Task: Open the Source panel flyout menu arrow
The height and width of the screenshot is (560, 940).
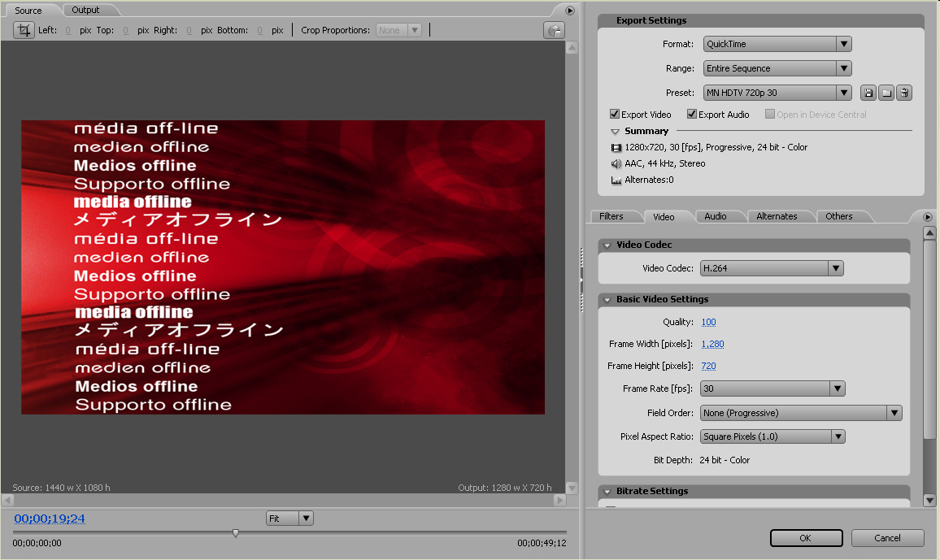Action: [570, 11]
